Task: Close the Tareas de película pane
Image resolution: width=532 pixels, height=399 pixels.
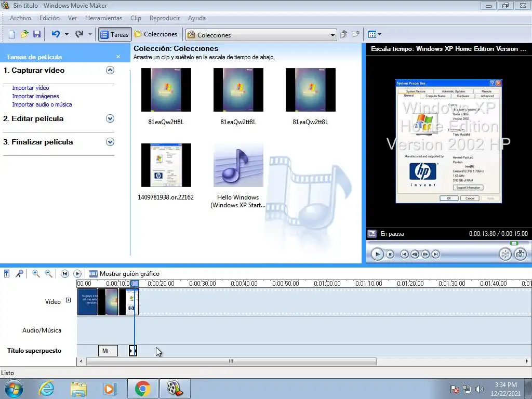Action: (118, 57)
